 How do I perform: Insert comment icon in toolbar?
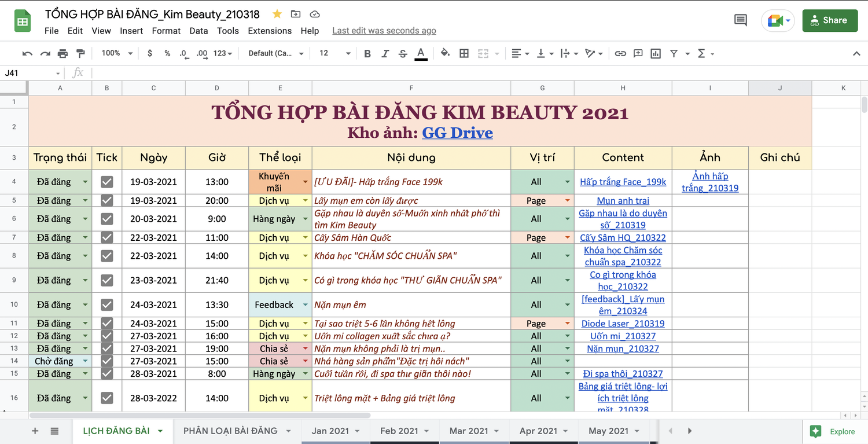638,53
